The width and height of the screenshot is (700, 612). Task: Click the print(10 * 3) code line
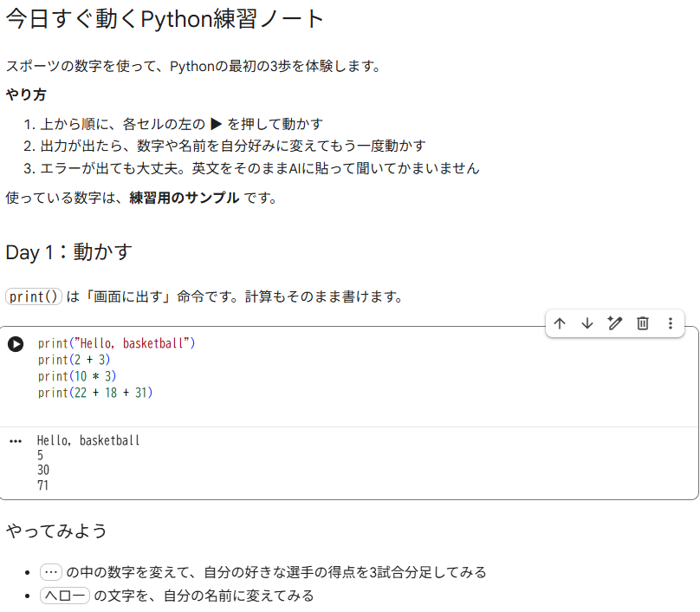tap(77, 376)
